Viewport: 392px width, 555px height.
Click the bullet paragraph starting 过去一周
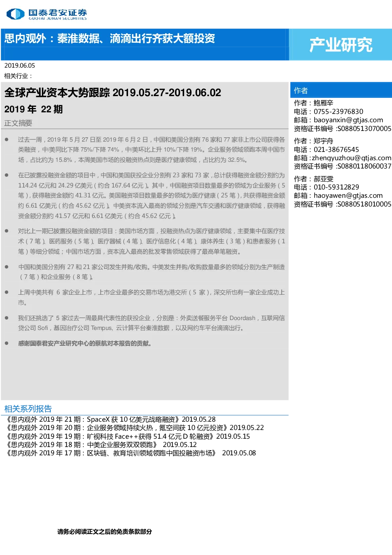coord(151,150)
